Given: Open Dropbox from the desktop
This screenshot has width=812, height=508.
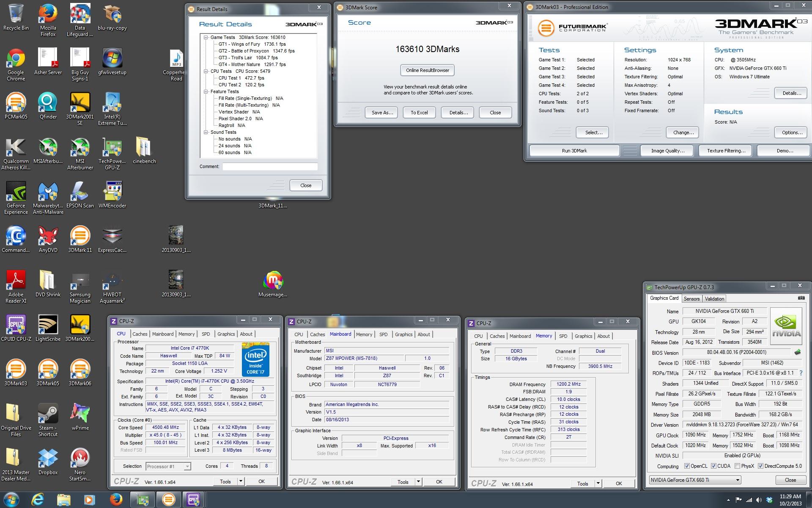Looking at the screenshot, I should (x=48, y=461).
